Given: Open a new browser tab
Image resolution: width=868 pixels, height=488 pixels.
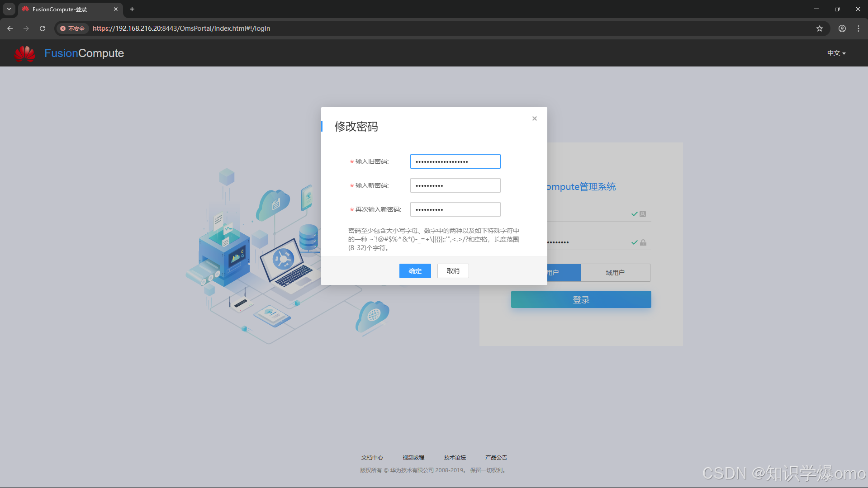Looking at the screenshot, I should [132, 9].
